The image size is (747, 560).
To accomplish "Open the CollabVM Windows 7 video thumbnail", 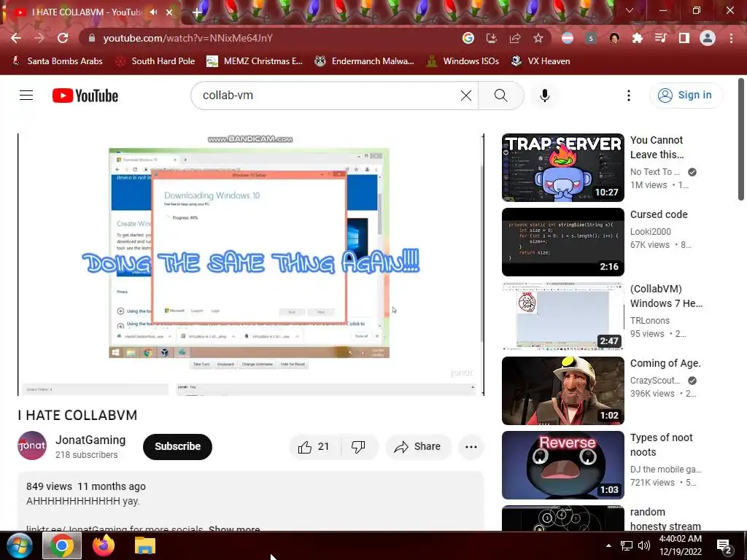I will (x=562, y=316).
